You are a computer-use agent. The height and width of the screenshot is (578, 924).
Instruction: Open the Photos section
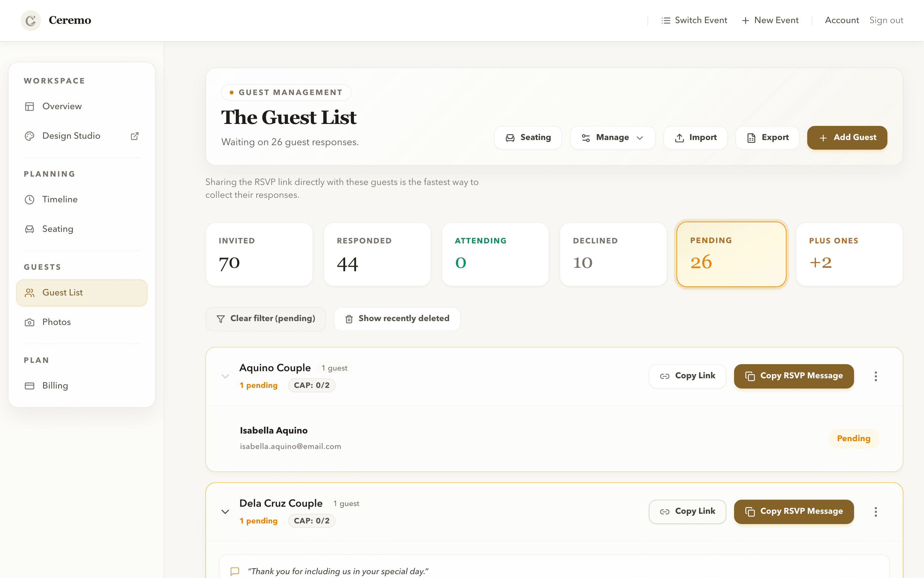click(x=82, y=322)
